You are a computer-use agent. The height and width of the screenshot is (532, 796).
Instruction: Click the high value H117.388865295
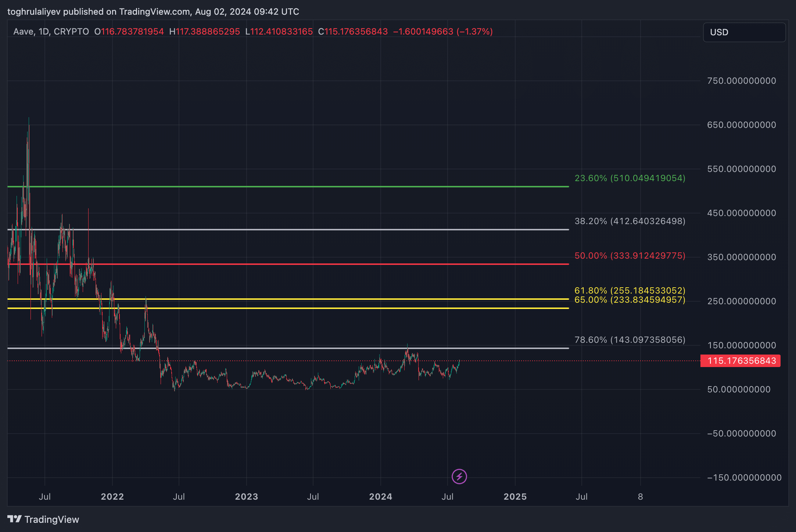tap(205, 32)
